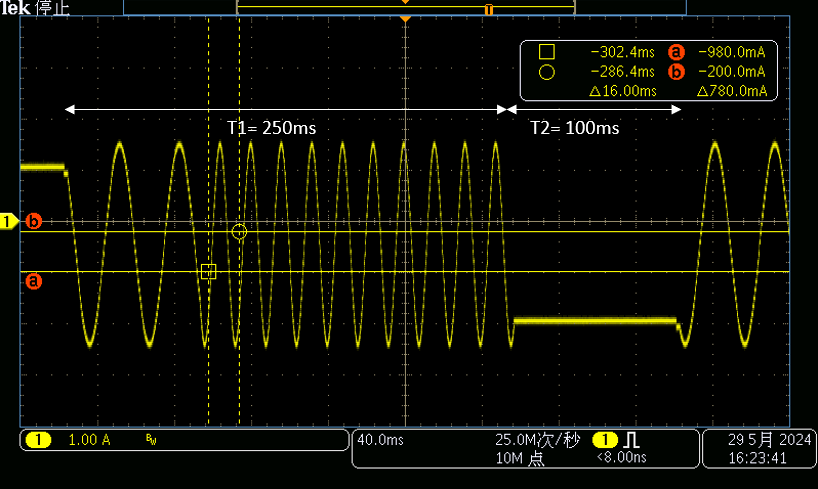
Task: Select the channel 1 ground reference marker
Action: coord(10,221)
